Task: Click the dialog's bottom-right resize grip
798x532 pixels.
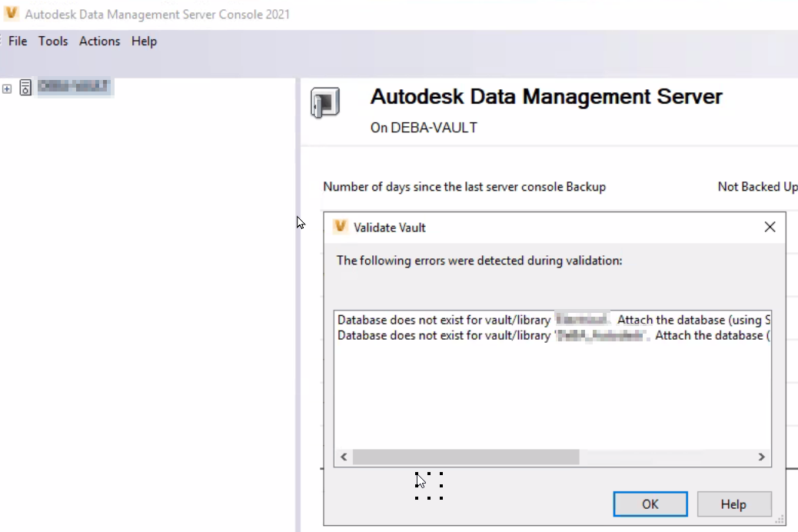Action: coord(781,520)
